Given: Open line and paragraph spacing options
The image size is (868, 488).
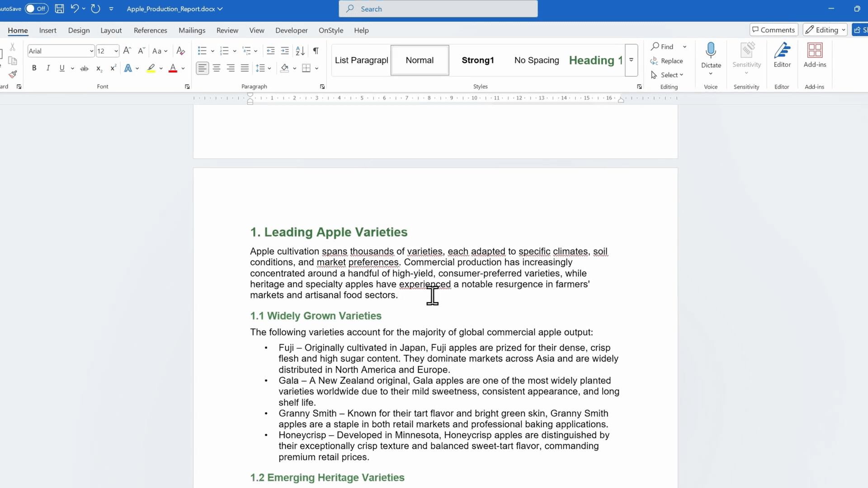Looking at the screenshot, I should click(263, 68).
